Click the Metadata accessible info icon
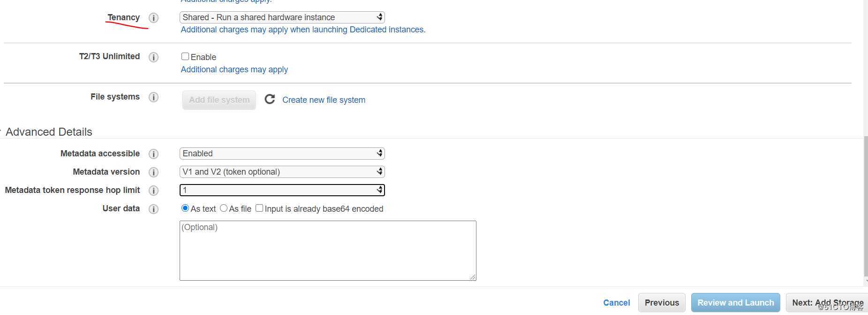Image resolution: width=868 pixels, height=315 pixels. point(153,154)
